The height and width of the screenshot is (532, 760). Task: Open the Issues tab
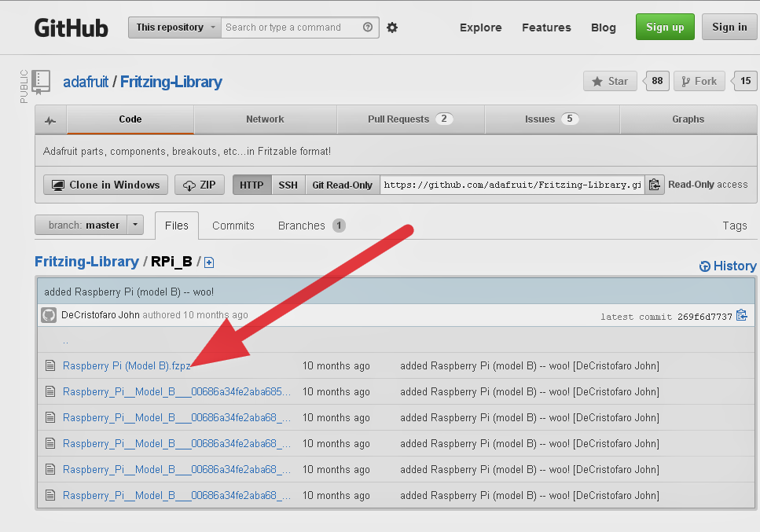(x=552, y=119)
